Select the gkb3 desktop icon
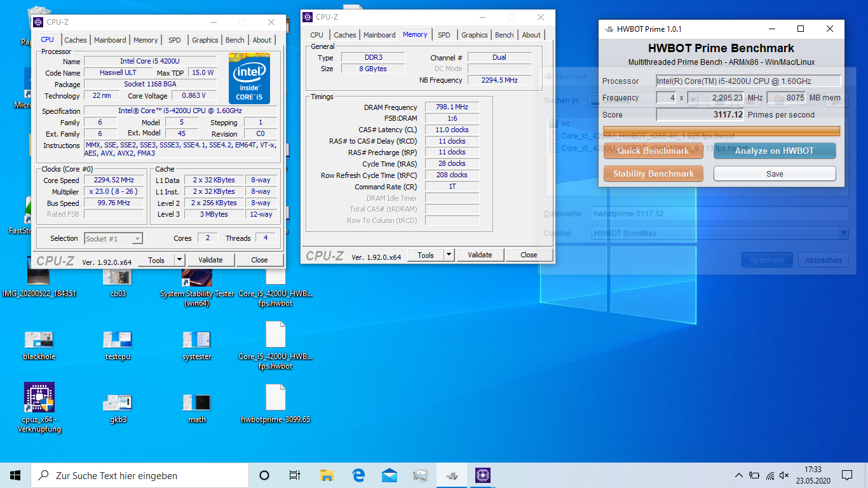The image size is (868, 488). click(x=118, y=408)
